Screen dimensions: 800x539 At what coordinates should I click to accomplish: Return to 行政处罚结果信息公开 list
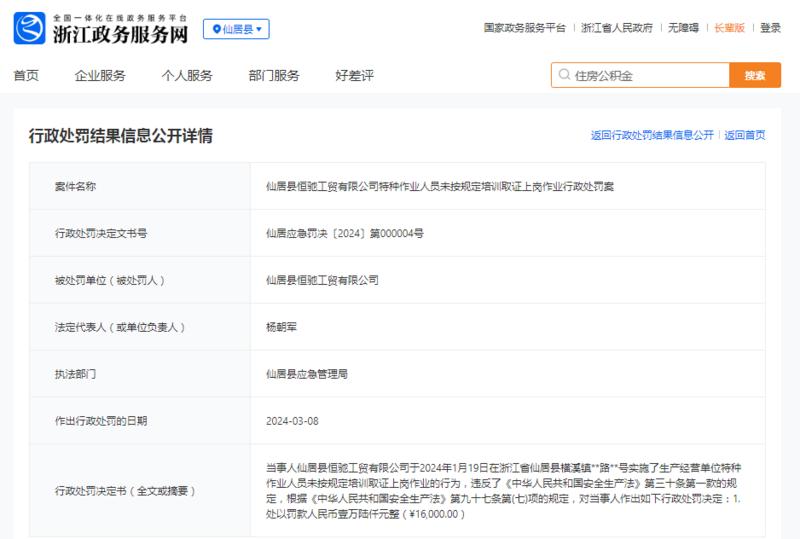(652, 135)
